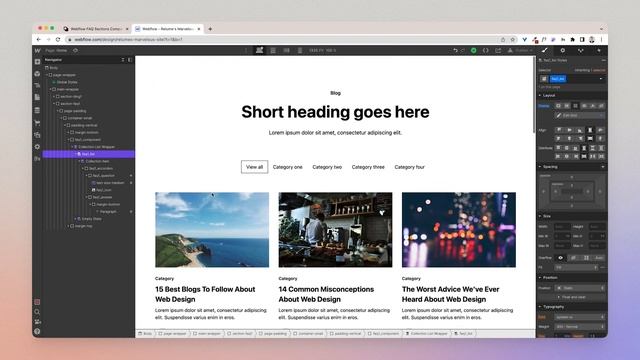Click the green status indicator in top bar
The width and height of the screenshot is (640, 360).
(x=473, y=50)
